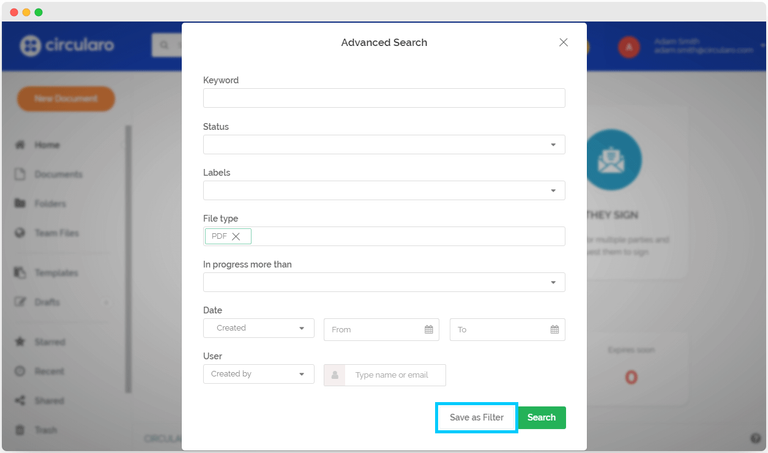Click the Type name or email field
Image resolution: width=768 pixels, height=453 pixels.
395,375
